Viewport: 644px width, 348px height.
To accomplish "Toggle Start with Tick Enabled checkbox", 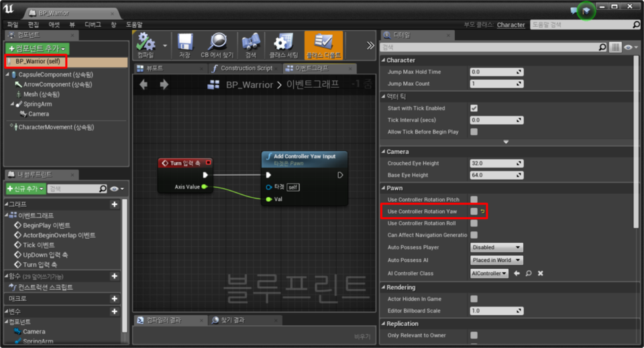I will [474, 109].
